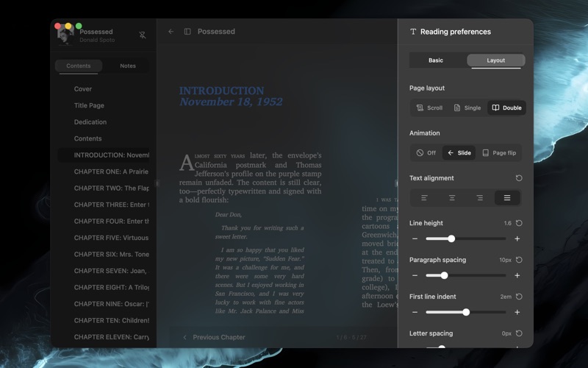Jump to CHAPTER THREE entry
This screenshot has width=588, height=368.
click(x=104, y=205)
